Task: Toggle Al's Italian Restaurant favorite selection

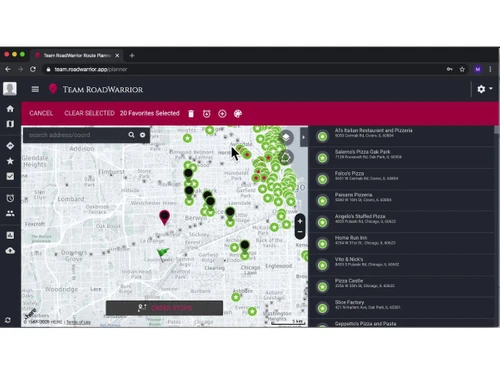Action: coord(322,136)
